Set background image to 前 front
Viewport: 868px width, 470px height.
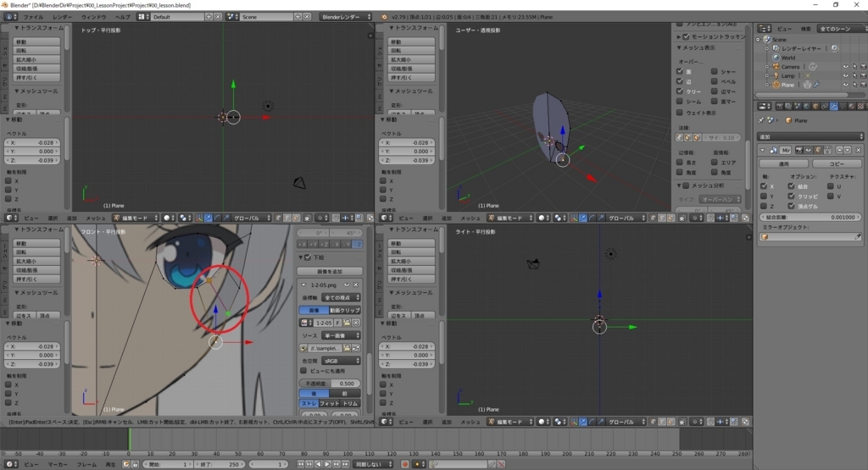pyautogui.click(x=345, y=393)
